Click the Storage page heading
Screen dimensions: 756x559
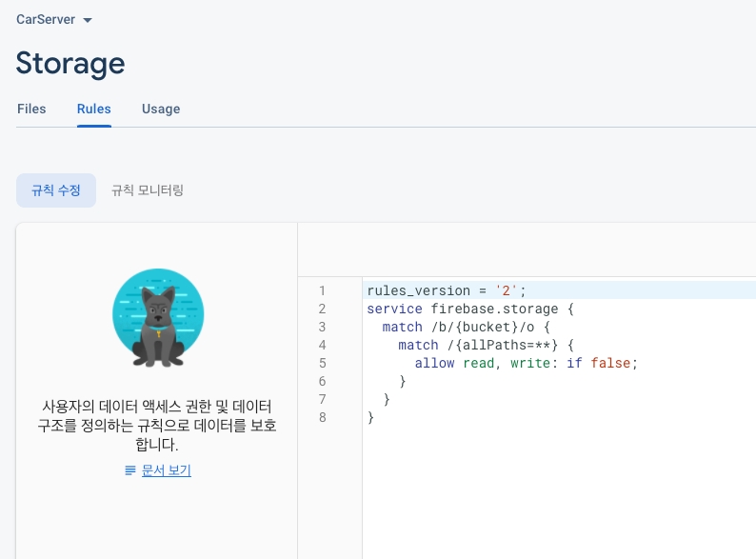(70, 63)
